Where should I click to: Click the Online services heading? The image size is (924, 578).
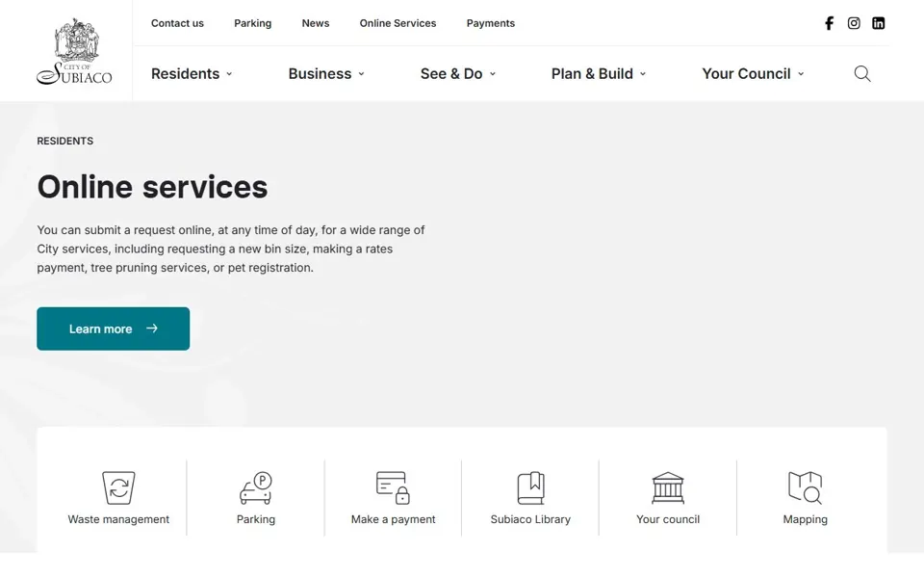click(x=152, y=187)
